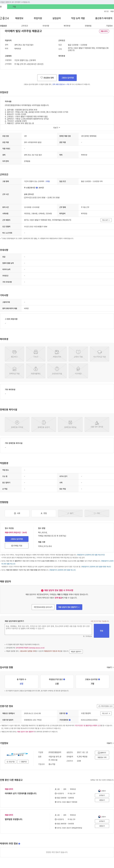Select the 모집요강 section tab
The height and width of the screenshot is (868, 114).
click(x=3, y=26)
